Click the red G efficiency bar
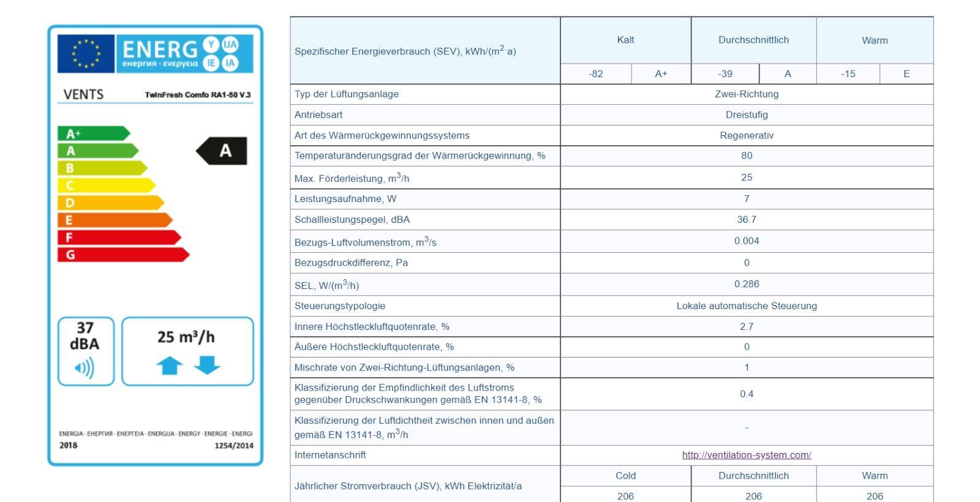 tap(124, 255)
